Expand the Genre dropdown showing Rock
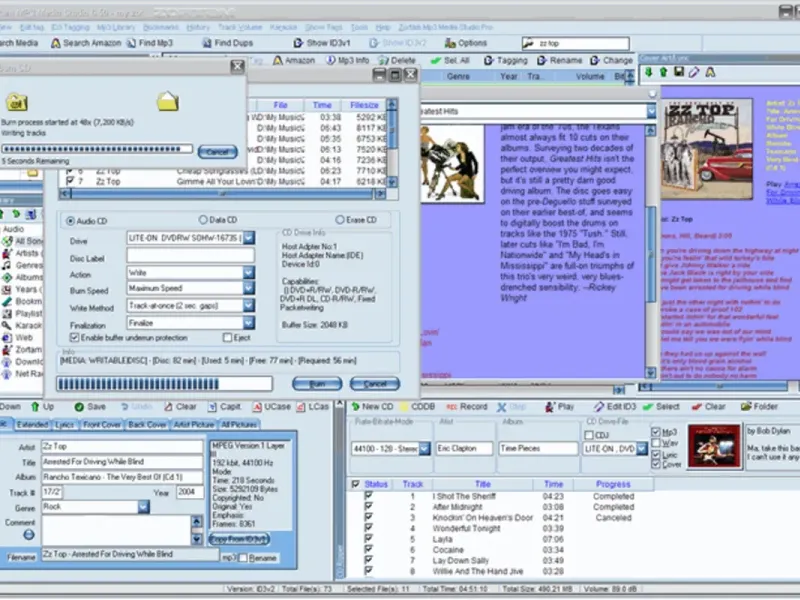This screenshot has height=600, width=800. (143, 507)
